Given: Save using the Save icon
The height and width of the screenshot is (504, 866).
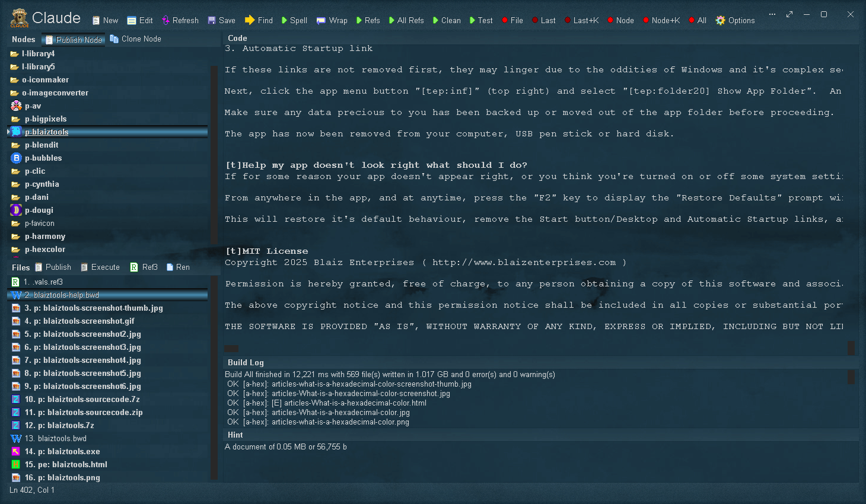Looking at the screenshot, I should pyautogui.click(x=212, y=20).
